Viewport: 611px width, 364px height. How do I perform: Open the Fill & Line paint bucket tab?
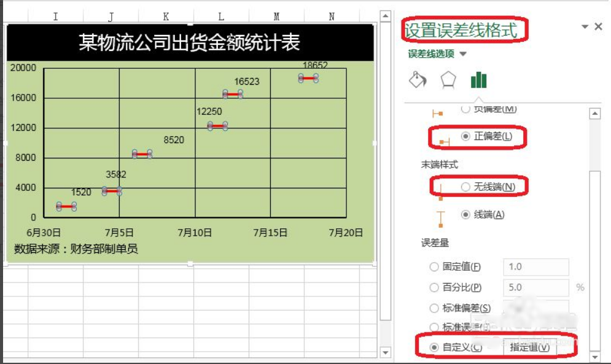[x=418, y=80]
